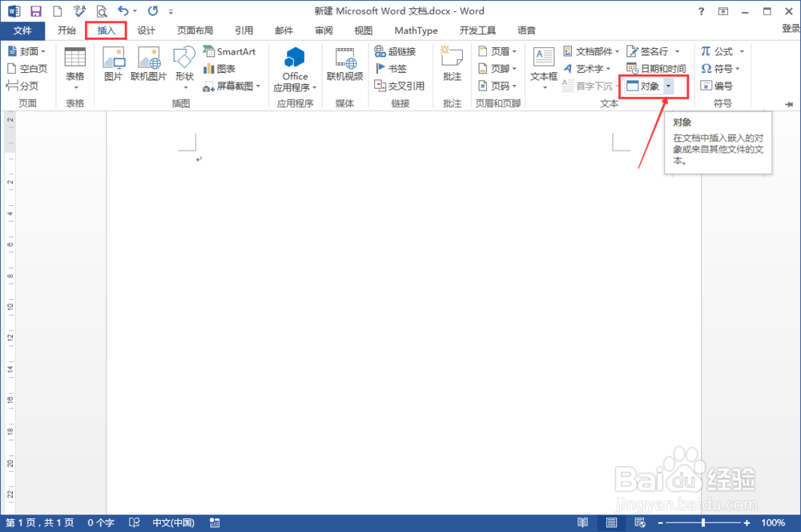Open Word Help question mark
The height and width of the screenshot is (532, 801).
point(702,11)
